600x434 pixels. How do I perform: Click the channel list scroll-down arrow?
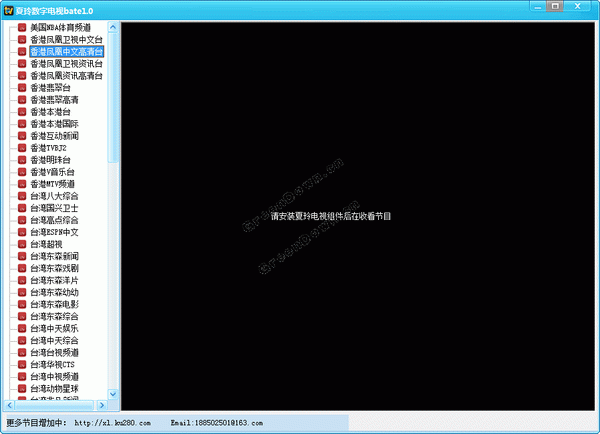(x=113, y=394)
